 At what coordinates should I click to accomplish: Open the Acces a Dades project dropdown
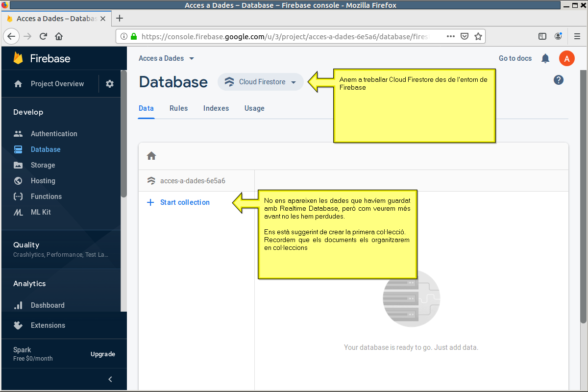click(167, 58)
